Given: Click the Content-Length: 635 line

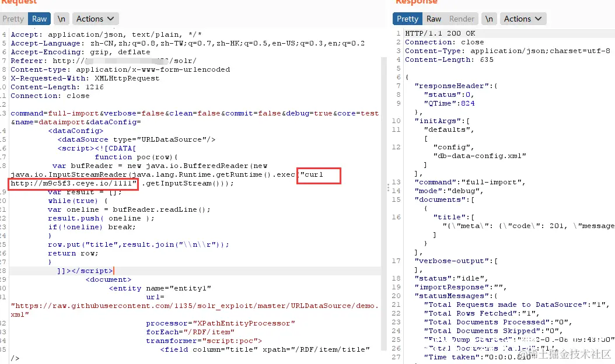Looking at the screenshot, I should pyautogui.click(x=449, y=60).
